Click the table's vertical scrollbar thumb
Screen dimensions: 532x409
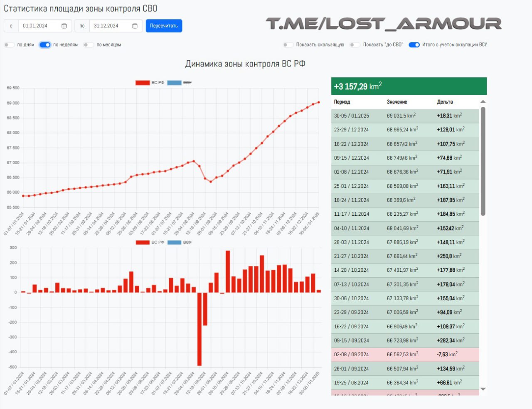pyautogui.click(x=483, y=161)
